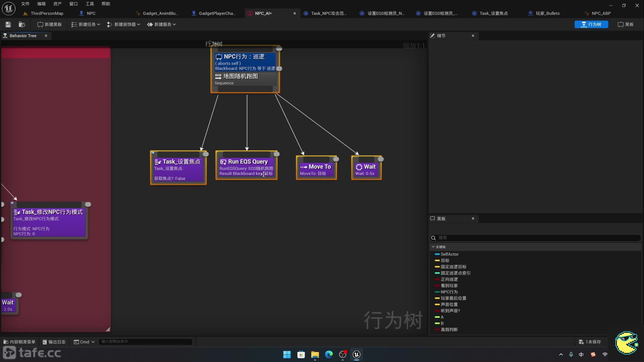Select the 声音位置 blackboard key
The image size is (644, 362).
click(449, 304)
